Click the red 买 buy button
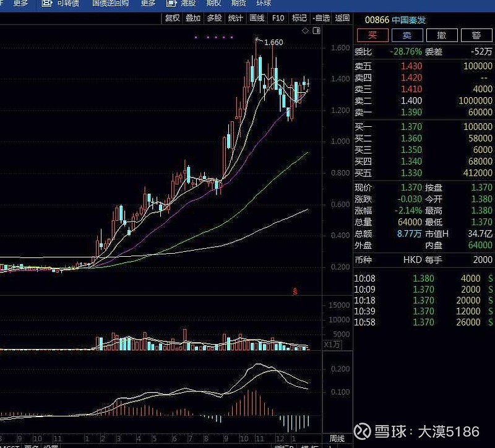495x448 pixels. 372,35
